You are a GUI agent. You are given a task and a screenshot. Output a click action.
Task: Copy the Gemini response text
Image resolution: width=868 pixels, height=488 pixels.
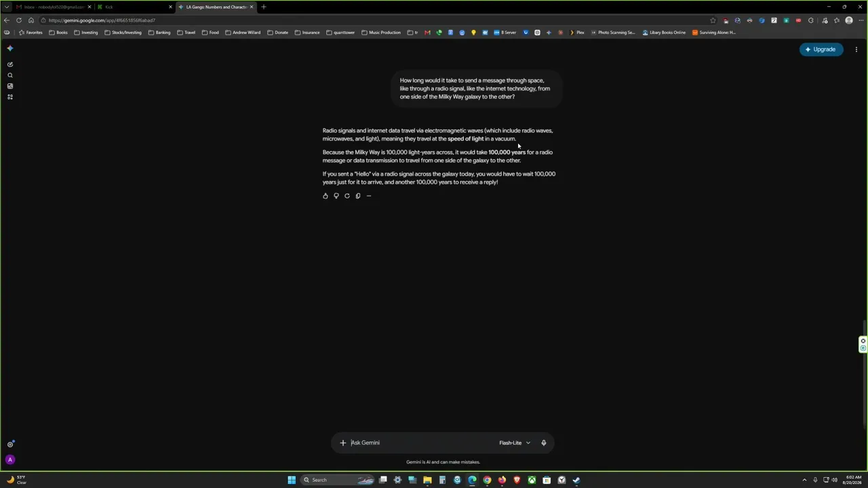pyautogui.click(x=358, y=196)
